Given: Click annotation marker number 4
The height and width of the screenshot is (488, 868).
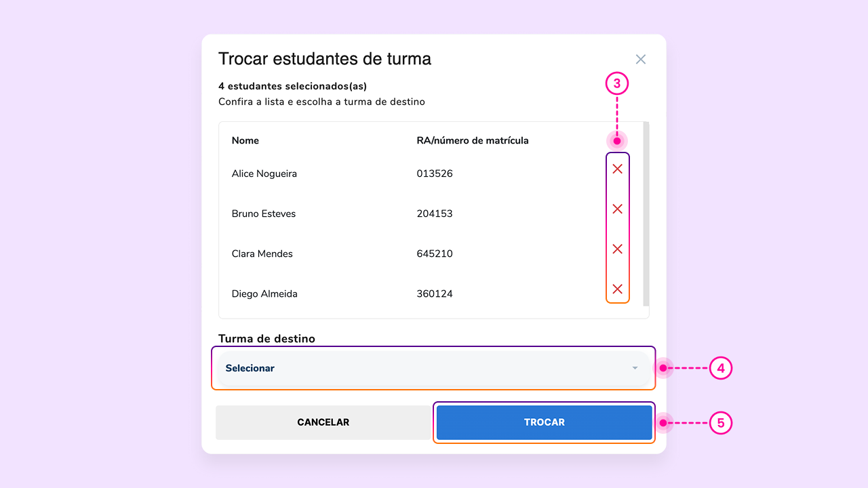Looking at the screenshot, I should 721,368.
